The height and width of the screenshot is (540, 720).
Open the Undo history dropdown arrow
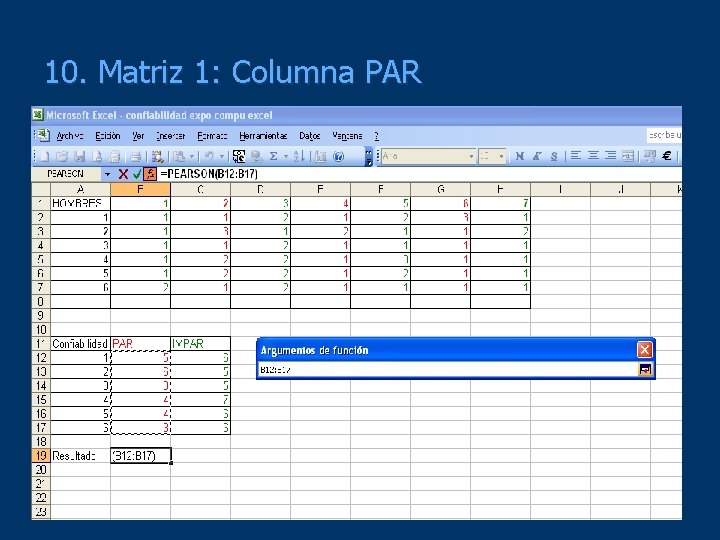(x=221, y=157)
